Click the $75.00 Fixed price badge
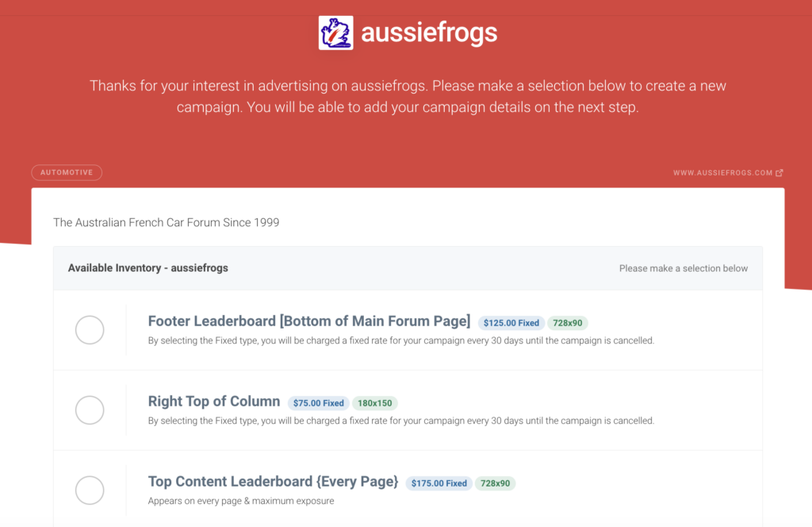Viewport: 812px width, 527px height. [319, 403]
